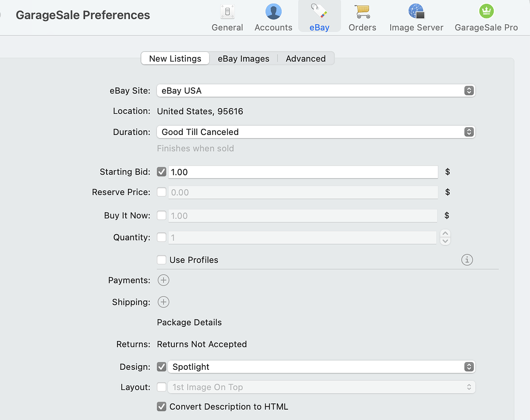Click the 'Returns:' label
Image resolution: width=530 pixels, height=420 pixels.
coord(133,344)
